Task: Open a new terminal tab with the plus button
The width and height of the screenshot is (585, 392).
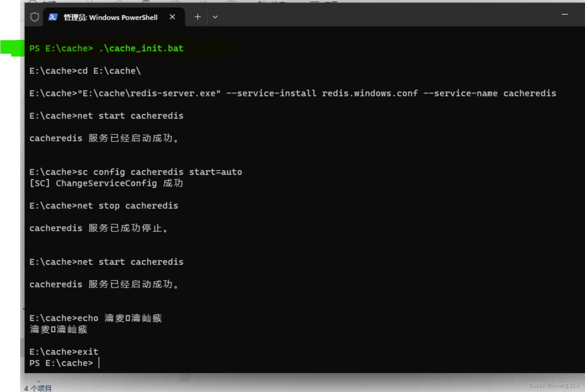Action: pyautogui.click(x=198, y=17)
